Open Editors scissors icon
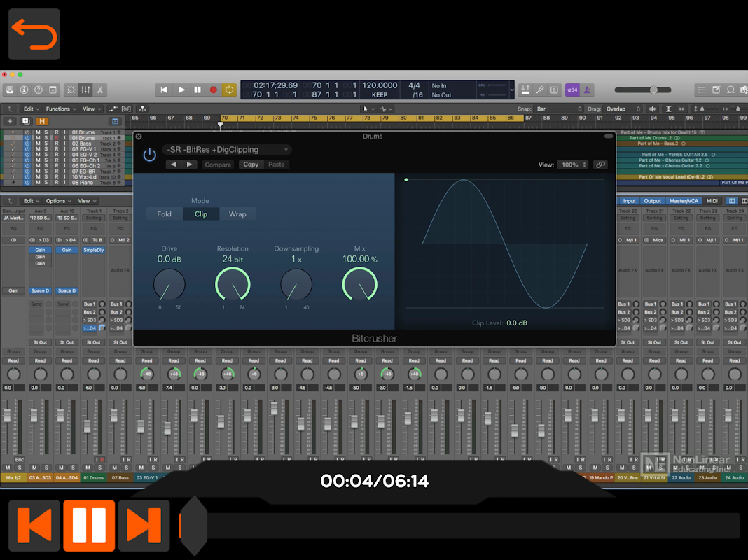The height and width of the screenshot is (560, 748). click(x=99, y=90)
